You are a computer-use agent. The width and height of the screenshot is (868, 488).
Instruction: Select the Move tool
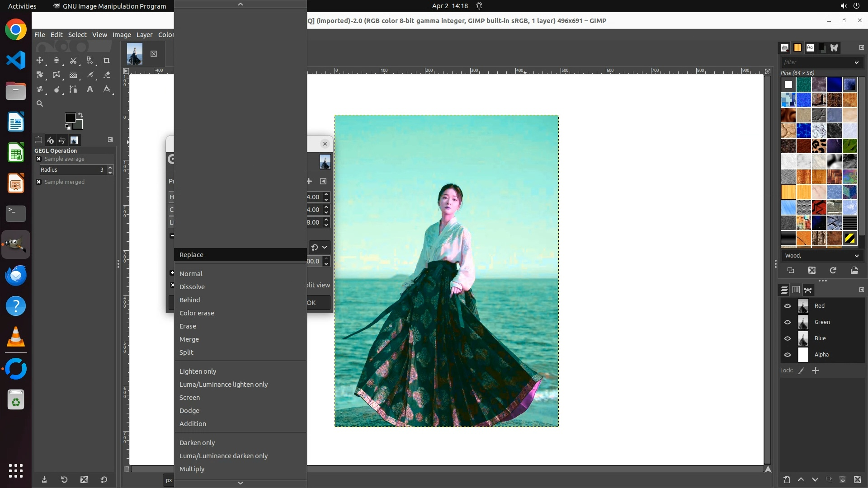click(40, 60)
